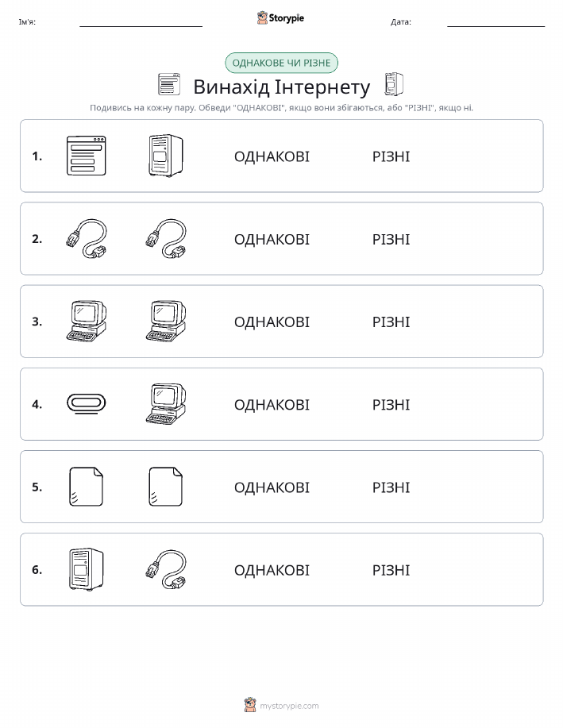Click the second retro computer icon in row 3
This screenshot has width=563, height=728.
pos(166,322)
